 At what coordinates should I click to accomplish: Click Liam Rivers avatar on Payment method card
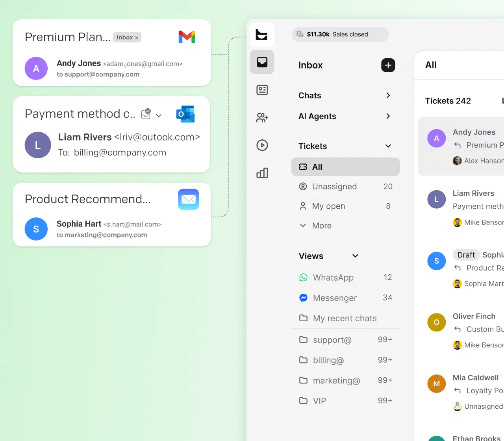pyautogui.click(x=38, y=145)
